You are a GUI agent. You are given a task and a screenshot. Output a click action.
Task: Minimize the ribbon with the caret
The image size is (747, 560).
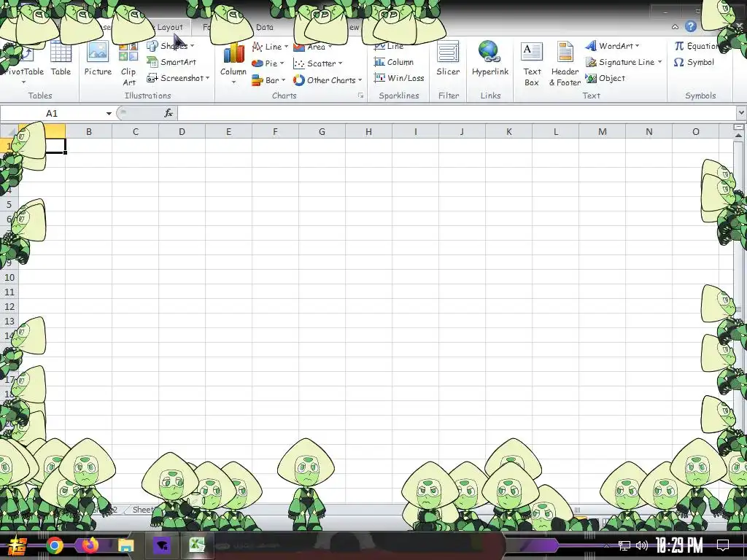[675, 27]
